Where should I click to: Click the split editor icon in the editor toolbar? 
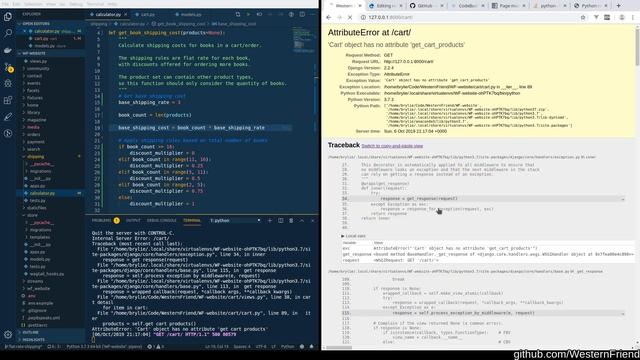tap(302, 15)
